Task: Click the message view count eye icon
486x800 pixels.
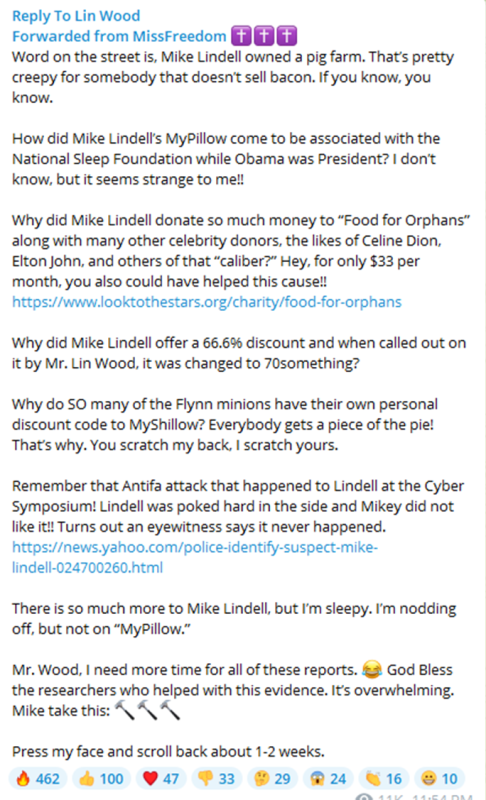Action: 364,797
